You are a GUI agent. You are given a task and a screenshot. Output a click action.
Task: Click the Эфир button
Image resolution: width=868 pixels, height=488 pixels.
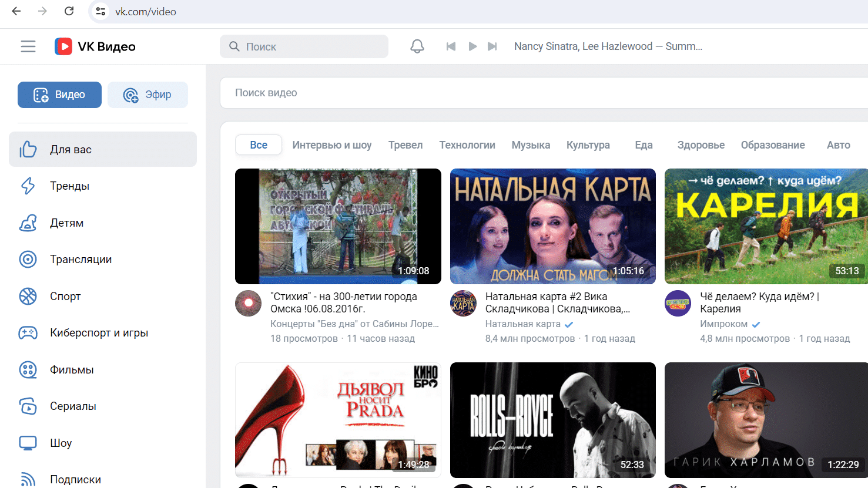[148, 95]
